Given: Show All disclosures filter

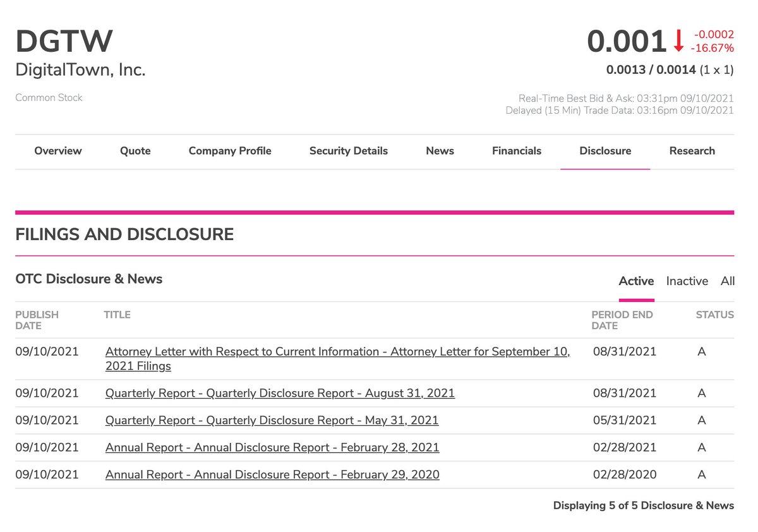Looking at the screenshot, I should pyautogui.click(x=728, y=281).
